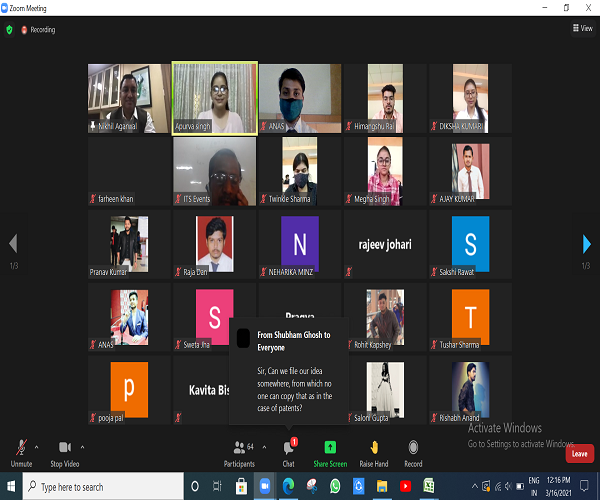
Task: Select Twinkle Sharma's video tile
Action: [300, 171]
